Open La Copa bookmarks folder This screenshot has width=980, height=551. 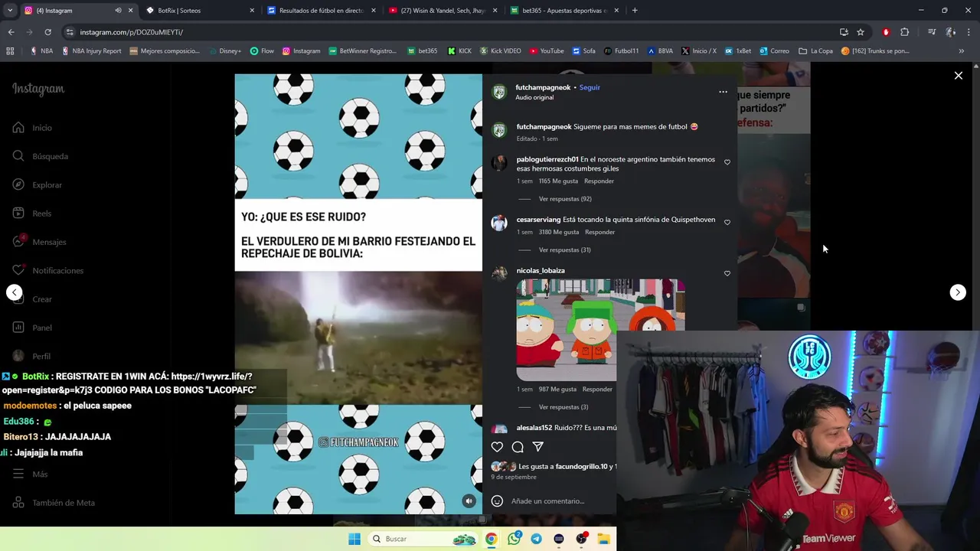815,51
